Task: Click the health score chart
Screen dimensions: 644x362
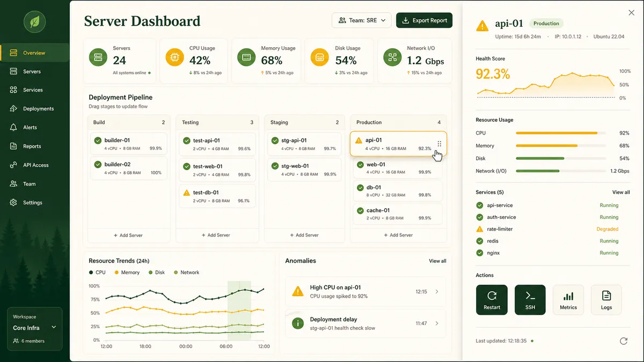Action: [546, 85]
